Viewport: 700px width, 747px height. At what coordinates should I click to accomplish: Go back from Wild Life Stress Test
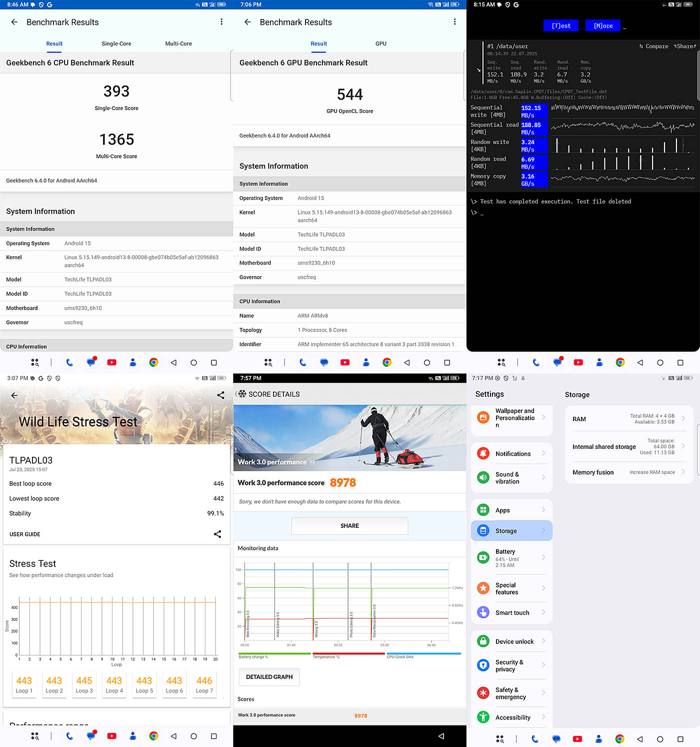click(x=14, y=395)
